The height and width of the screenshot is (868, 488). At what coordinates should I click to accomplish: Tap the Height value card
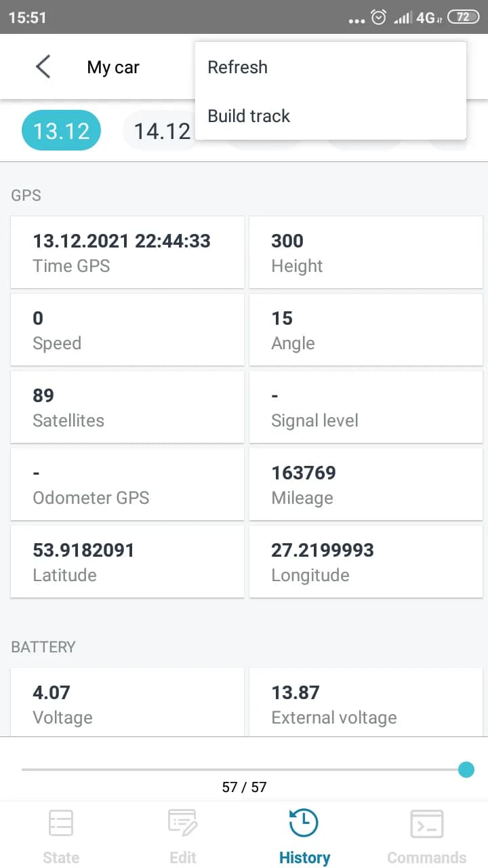(365, 252)
